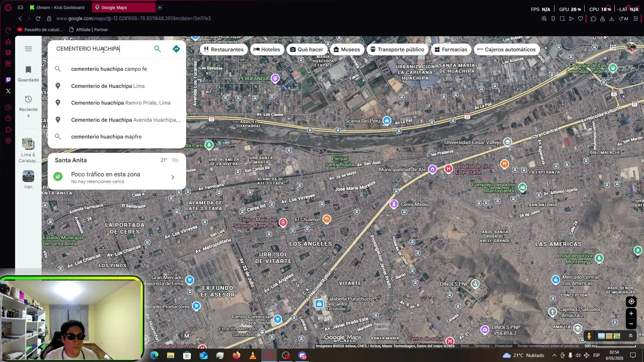The image size is (644, 362).
Task: Open Microsoft Edge from the taskbar
Action: click(x=154, y=355)
